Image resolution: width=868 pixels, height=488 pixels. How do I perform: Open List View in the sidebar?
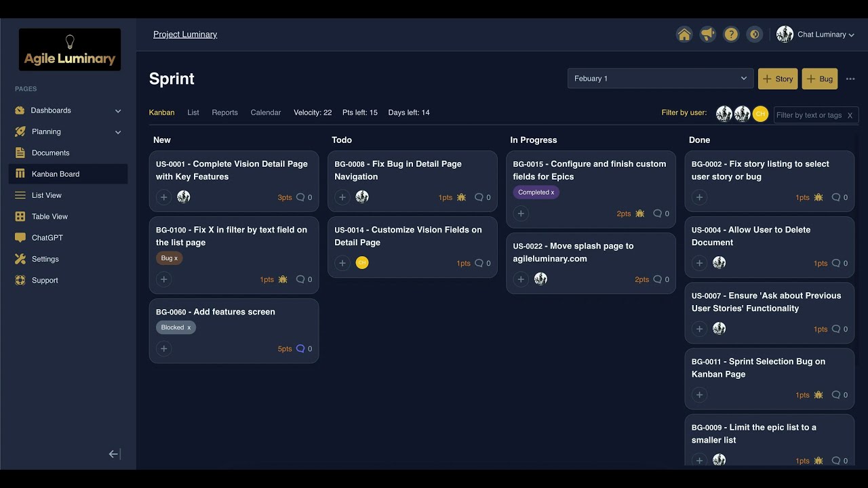68,195
